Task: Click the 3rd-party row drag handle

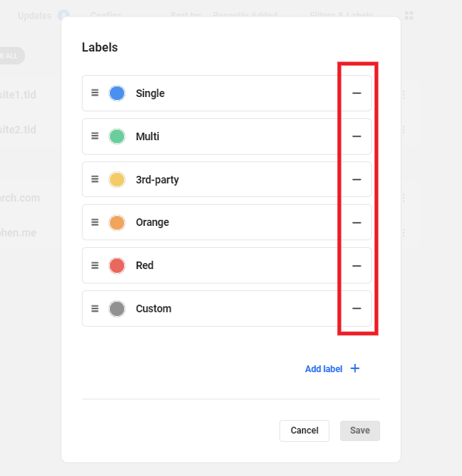Action: click(x=95, y=180)
